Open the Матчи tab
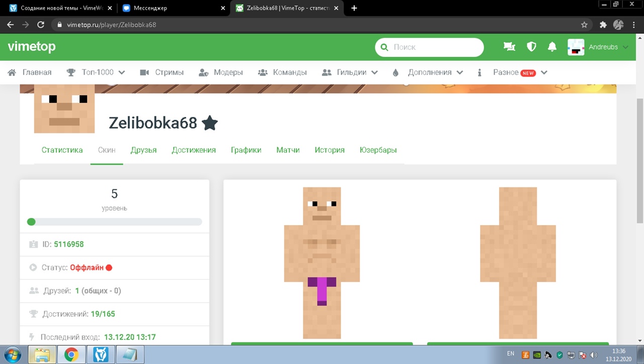Screen dimensions: 644x364 [288, 150]
